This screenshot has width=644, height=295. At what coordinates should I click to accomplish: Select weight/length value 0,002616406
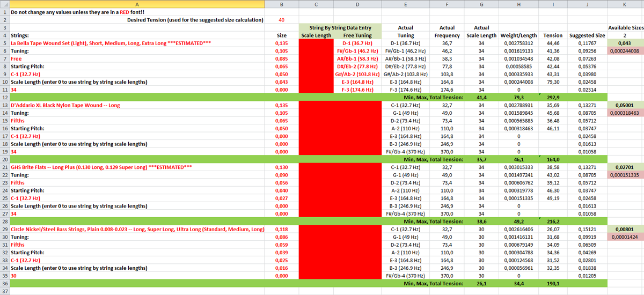pyautogui.click(x=518, y=229)
